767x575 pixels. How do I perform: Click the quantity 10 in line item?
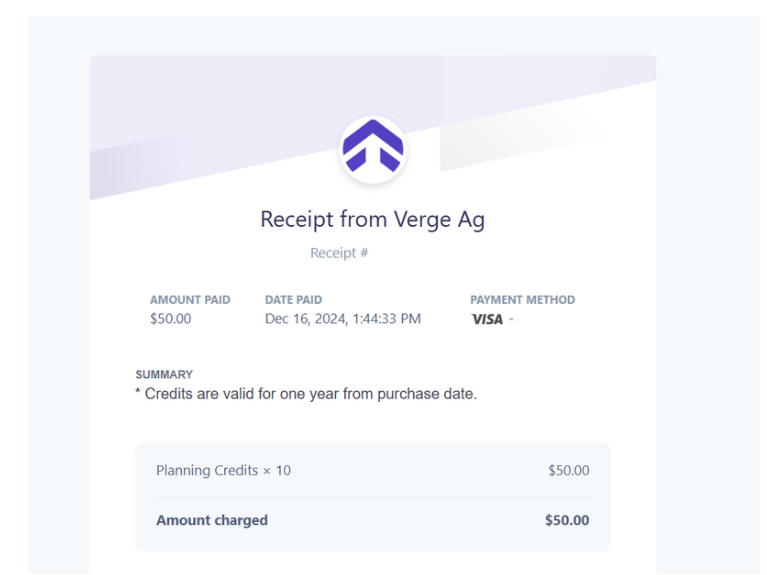pyautogui.click(x=283, y=470)
